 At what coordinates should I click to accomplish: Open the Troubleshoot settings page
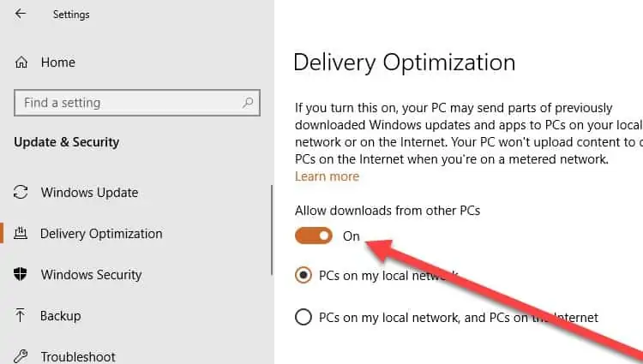click(x=78, y=356)
